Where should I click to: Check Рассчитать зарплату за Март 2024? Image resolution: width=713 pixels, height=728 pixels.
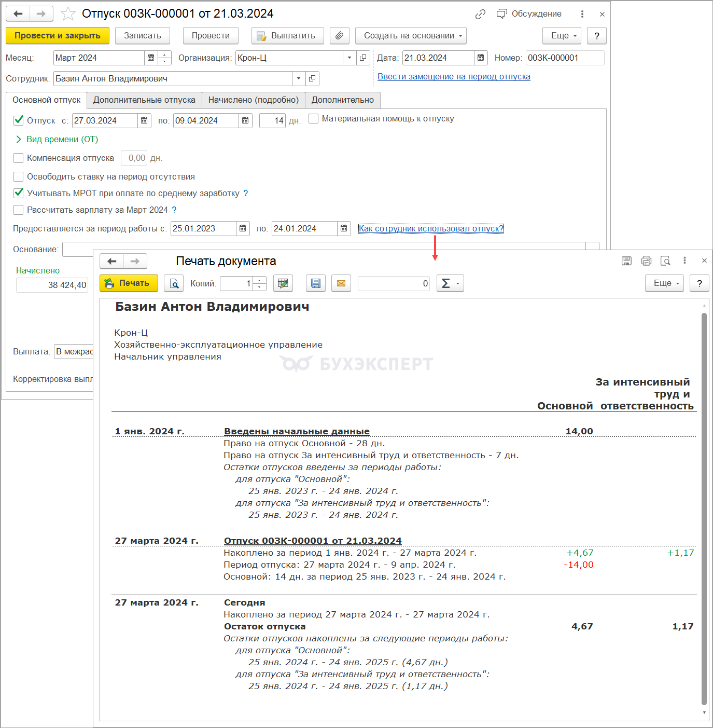click(x=19, y=210)
